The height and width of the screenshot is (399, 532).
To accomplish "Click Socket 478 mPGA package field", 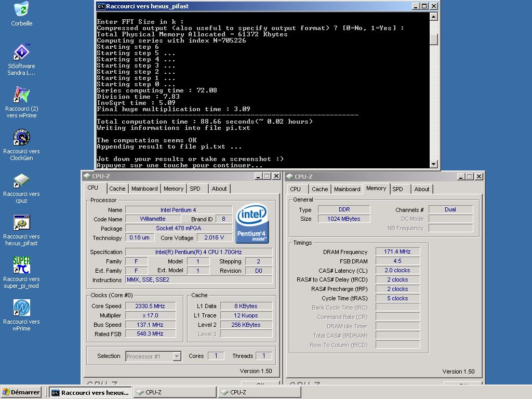I will (179, 229).
